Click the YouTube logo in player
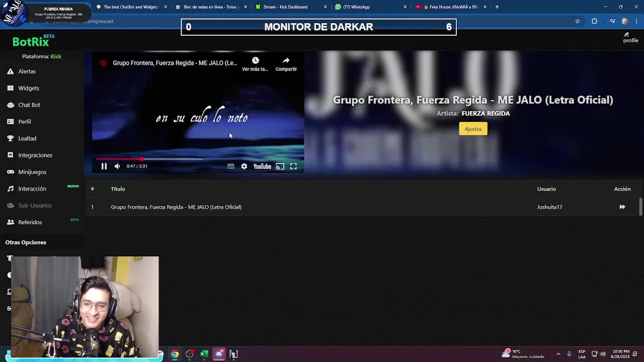 tap(262, 166)
